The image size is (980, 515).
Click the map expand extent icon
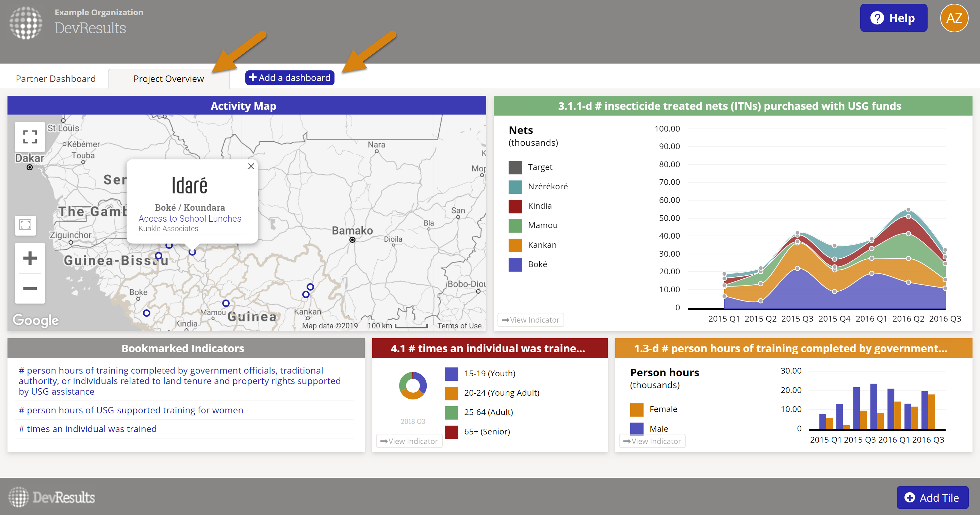(x=26, y=225)
